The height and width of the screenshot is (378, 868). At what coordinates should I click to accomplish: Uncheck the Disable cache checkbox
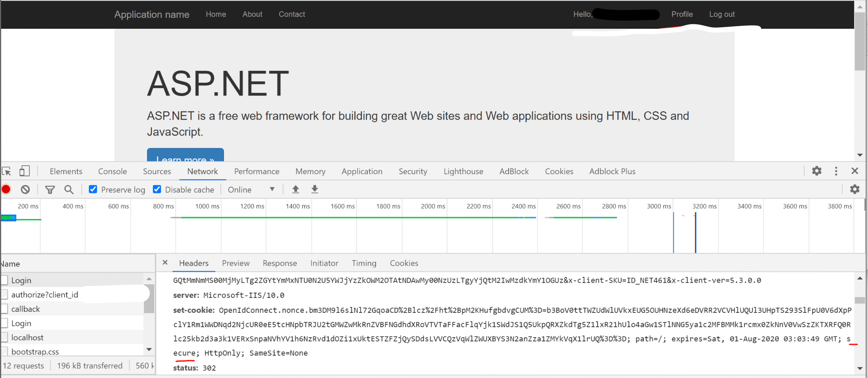157,189
